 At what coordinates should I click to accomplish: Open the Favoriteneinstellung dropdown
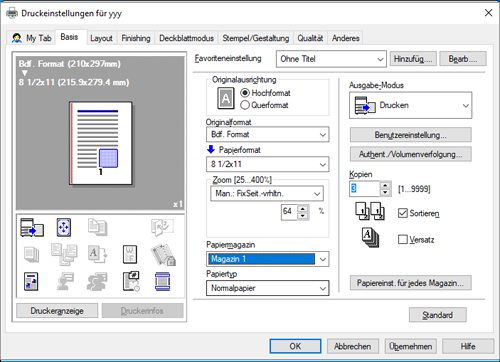331,59
